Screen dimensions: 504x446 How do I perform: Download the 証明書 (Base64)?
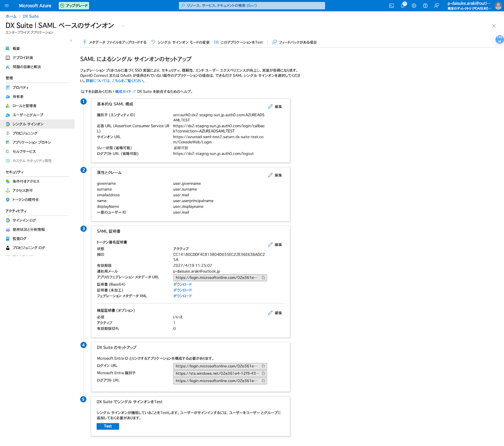tap(182, 285)
